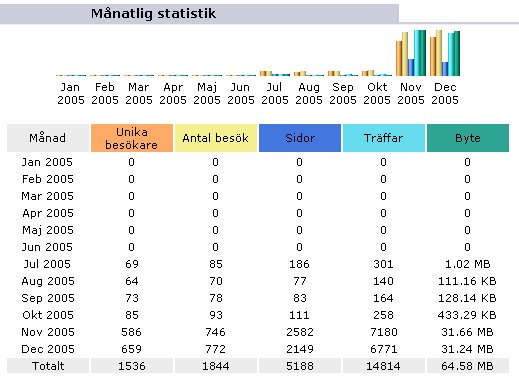Select the Dec 2005 table row label
Image resolution: width=519 pixels, height=385 pixels.
pos(48,349)
